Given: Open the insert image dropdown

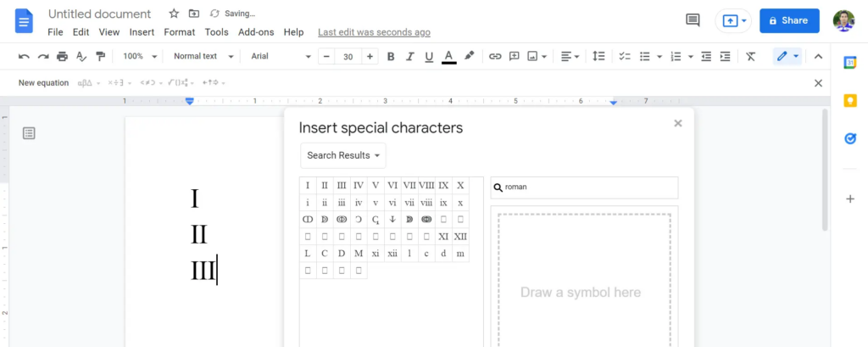Looking at the screenshot, I should pos(537,56).
